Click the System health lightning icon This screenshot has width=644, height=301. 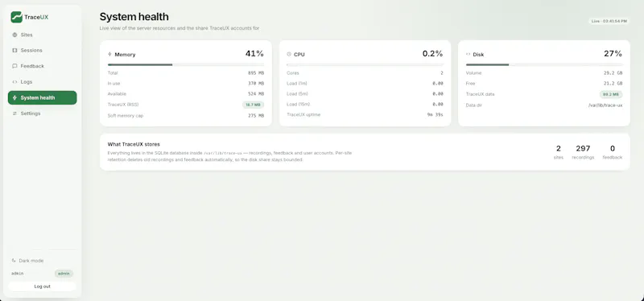coord(14,97)
